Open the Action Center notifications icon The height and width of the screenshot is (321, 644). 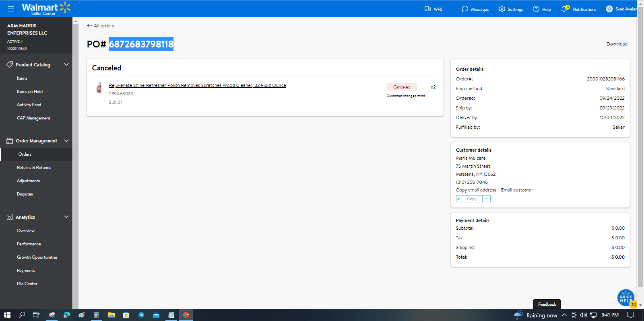[x=631, y=315]
